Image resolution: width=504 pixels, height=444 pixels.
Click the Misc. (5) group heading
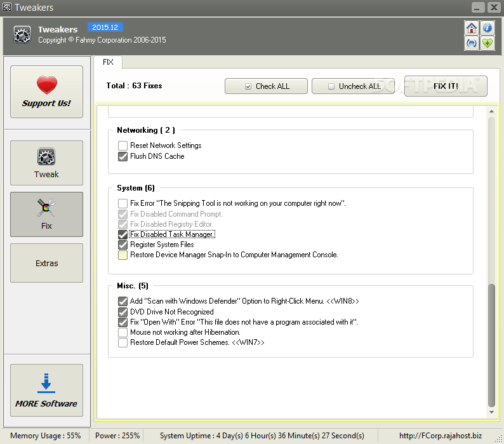click(133, 286)
